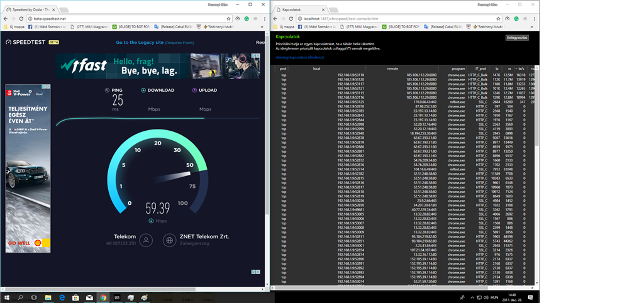Sort connections by the prot column header

[x=283, y=69]
